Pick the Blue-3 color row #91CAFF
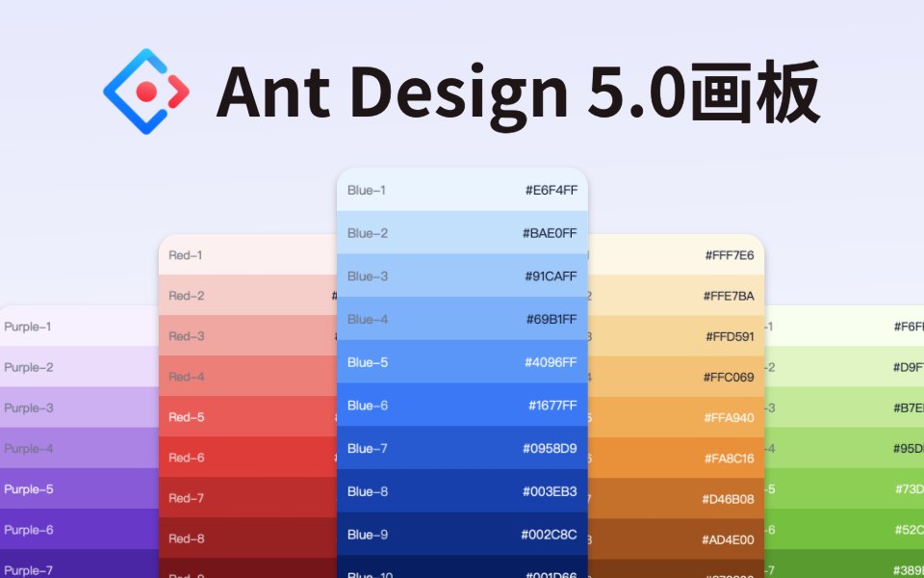 pos(462,276)
